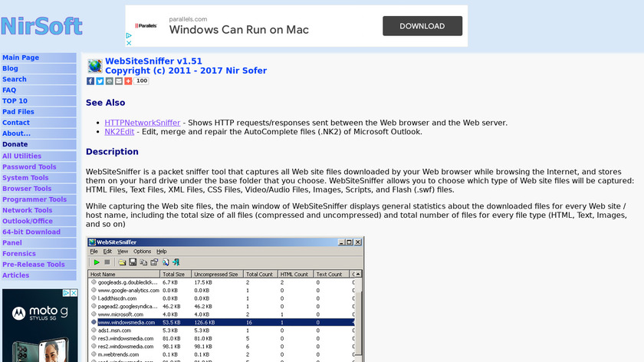Open the Search sidebar link
This screenshot has width=644, height=362.
point(15,79)
